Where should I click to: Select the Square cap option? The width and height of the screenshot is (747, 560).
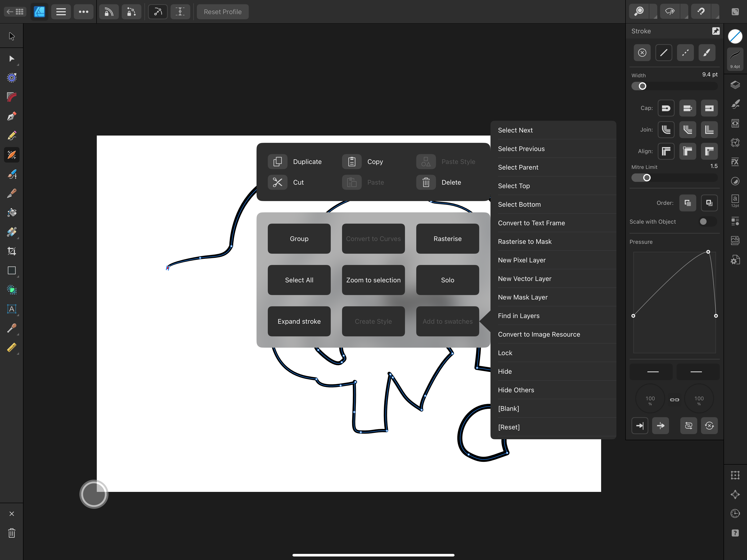(x=709, y=108)
